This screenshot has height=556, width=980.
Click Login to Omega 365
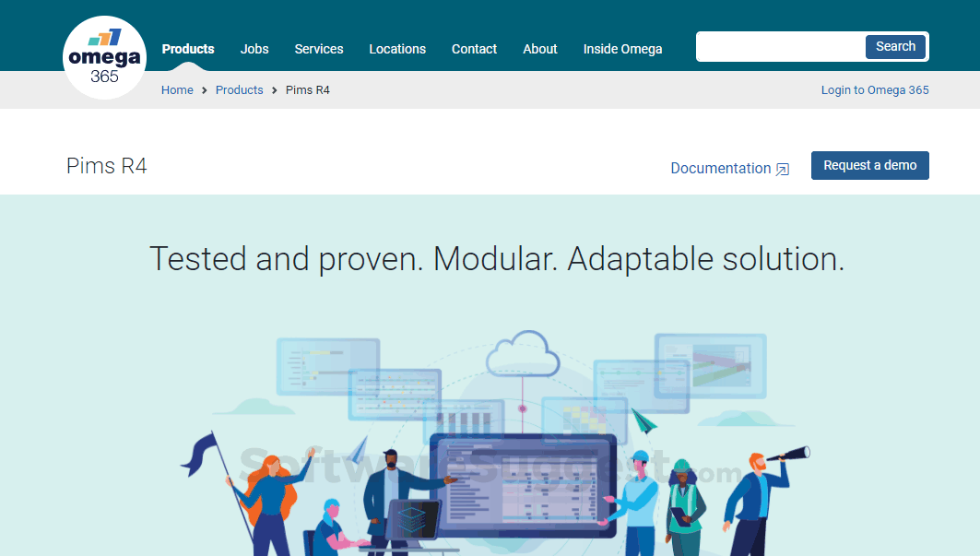pos(874,89)
